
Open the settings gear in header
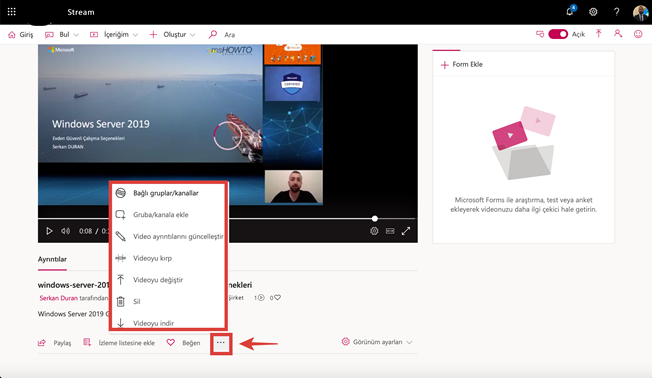(593, 12)
